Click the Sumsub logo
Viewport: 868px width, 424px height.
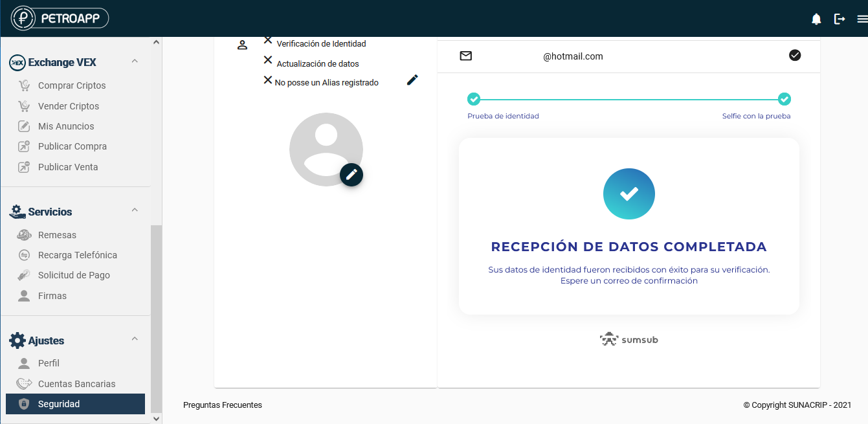point(629,339)
